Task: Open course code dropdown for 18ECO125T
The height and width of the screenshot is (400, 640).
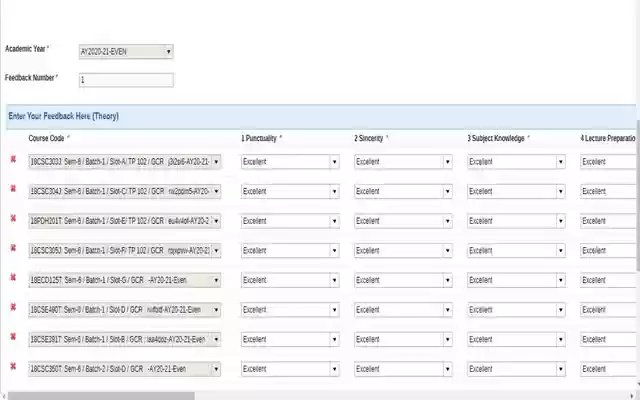Action: point(124,280)
